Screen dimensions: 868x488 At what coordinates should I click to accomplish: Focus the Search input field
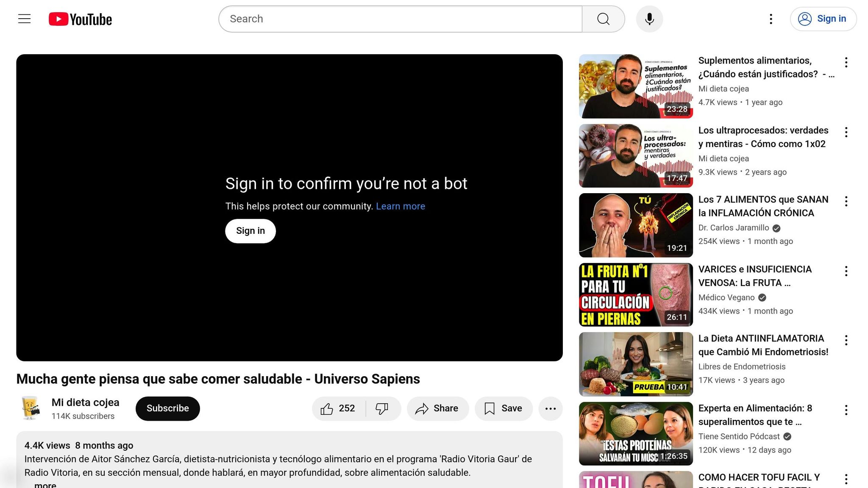pos(400,19)
